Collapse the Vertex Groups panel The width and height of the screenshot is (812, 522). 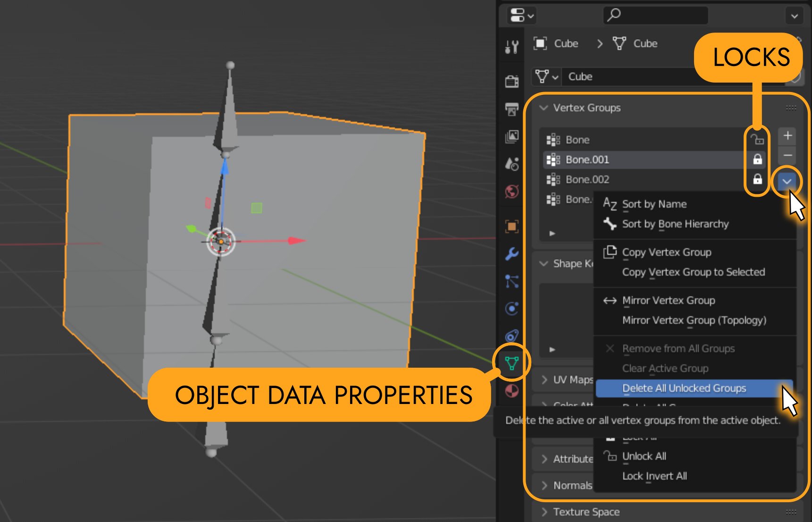pos(544,108)
